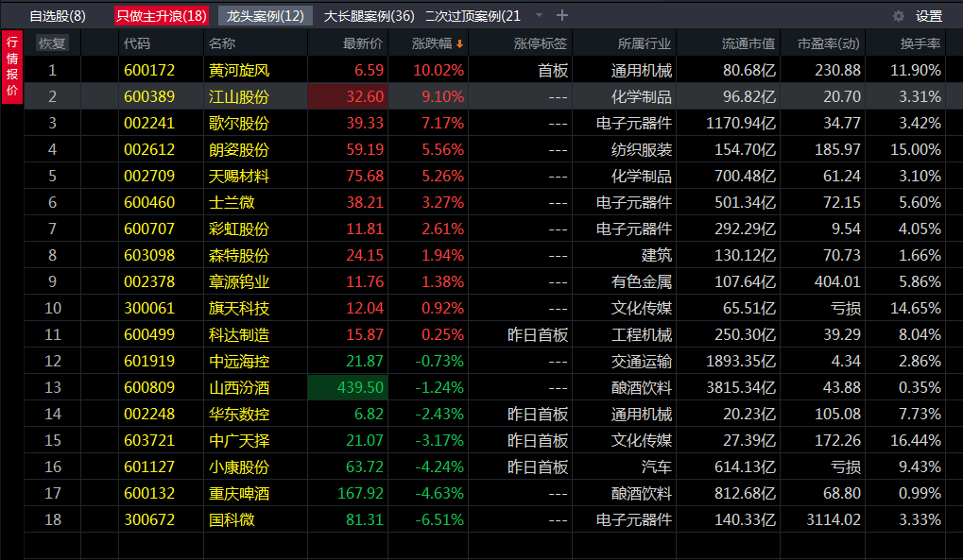
Task: Switch to 自选股(8) tab
Action: click(58, 16)
